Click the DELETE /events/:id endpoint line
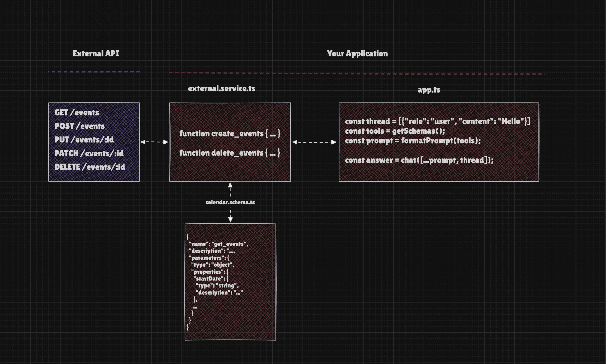This screenshot has width=606, height=364. 90,167
